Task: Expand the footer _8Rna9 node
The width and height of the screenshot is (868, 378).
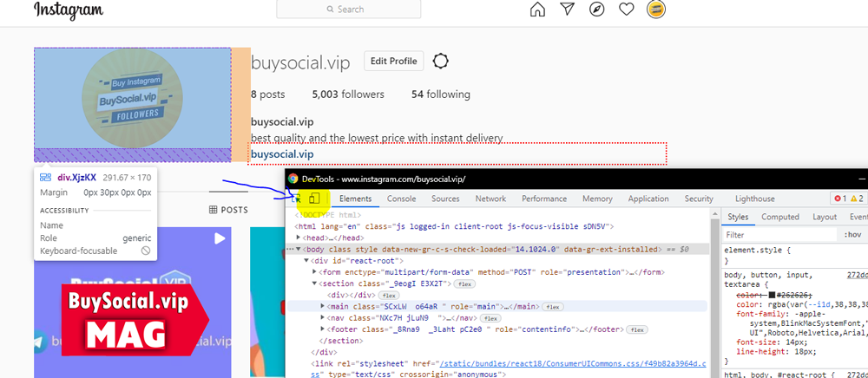Action: coord(323,329)
